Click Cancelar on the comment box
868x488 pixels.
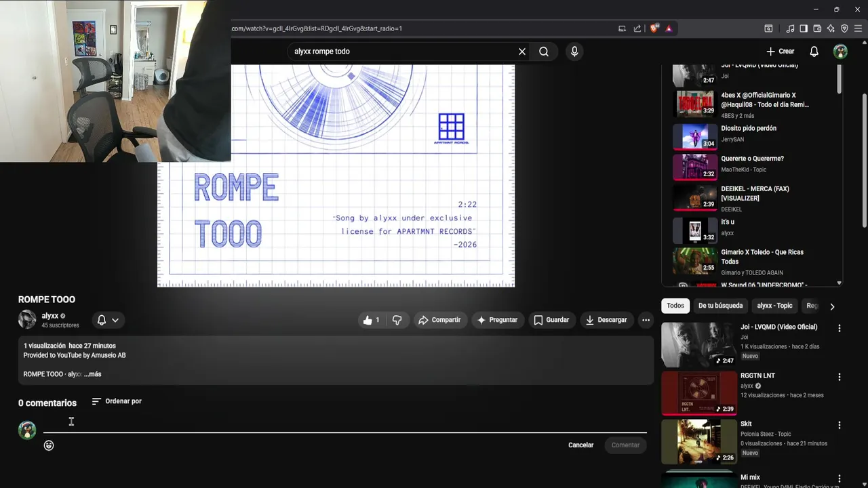(x=580, y=445)
